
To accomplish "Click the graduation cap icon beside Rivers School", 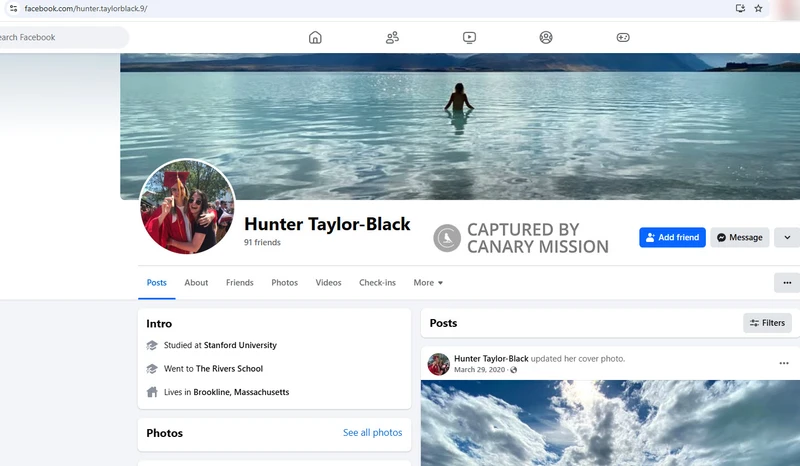I will click(152, 369).
